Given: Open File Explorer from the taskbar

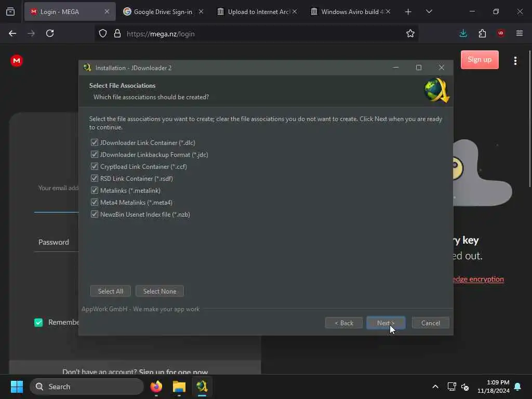Looking at the screenshot, I should pos(179,387).
